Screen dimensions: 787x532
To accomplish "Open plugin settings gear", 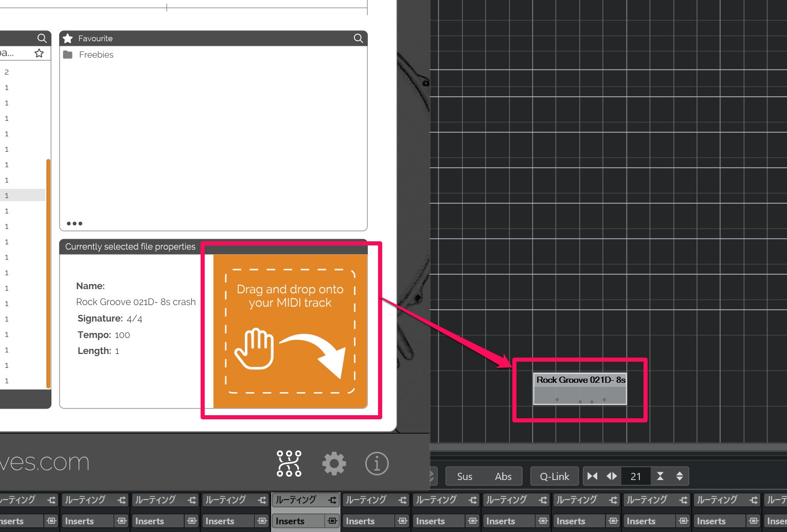I will coord(334,464).
